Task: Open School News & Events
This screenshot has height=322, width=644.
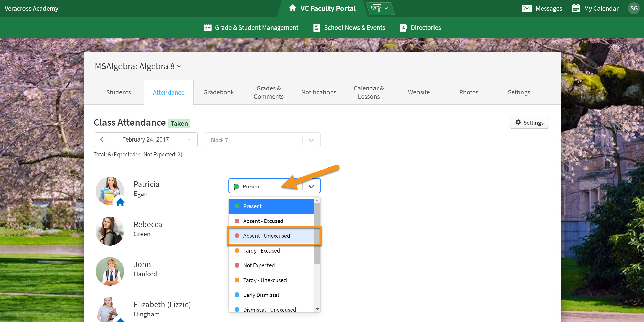Action: pos(349,27)
